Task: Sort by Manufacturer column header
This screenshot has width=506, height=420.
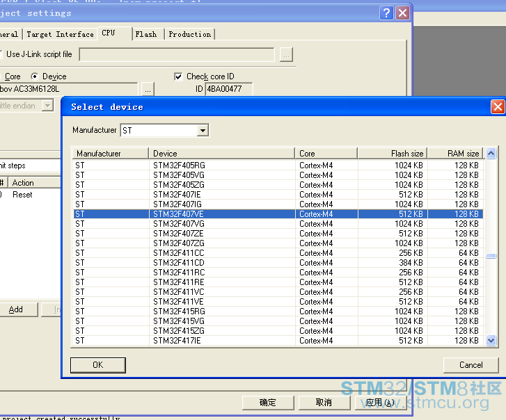Action: pyautogui.click(x=111, y=154)
